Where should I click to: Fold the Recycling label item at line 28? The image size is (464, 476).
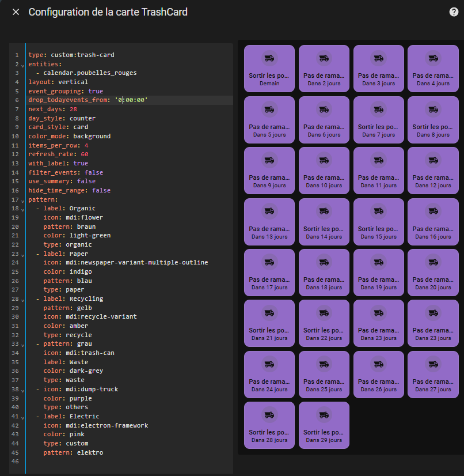tap(22, 300)
